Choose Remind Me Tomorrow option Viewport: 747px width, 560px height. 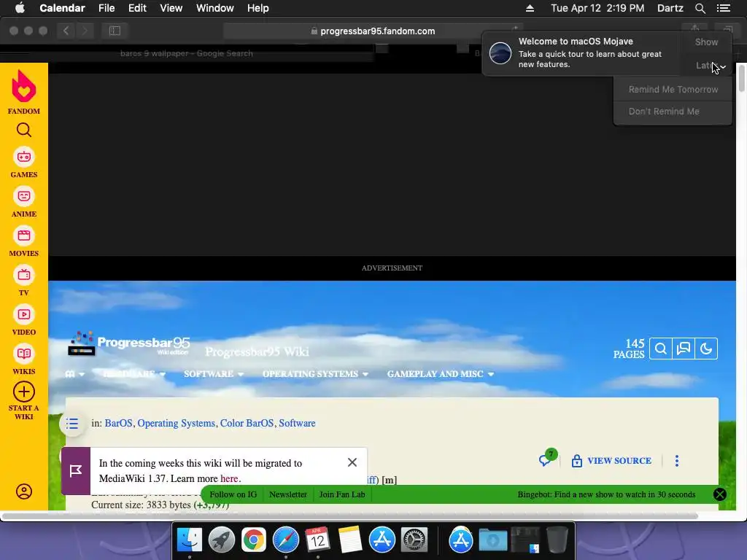(x=673, y=90)
